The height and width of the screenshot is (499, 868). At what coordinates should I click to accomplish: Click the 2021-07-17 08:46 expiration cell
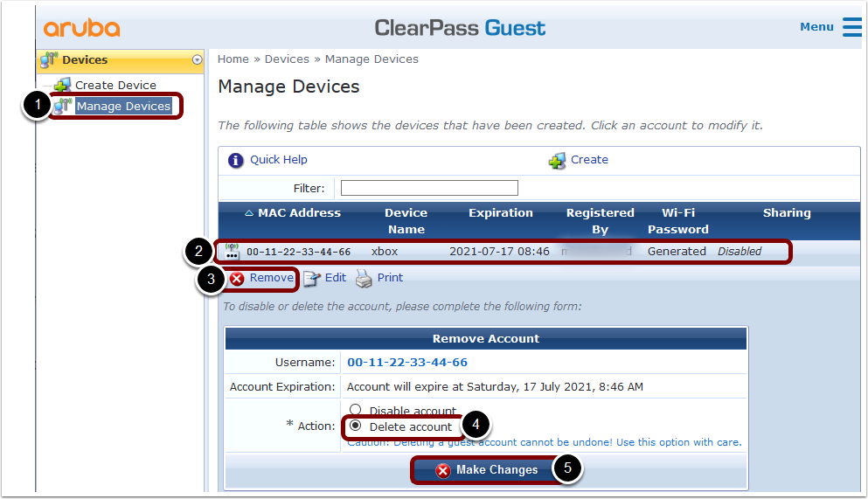pos(499,251)
